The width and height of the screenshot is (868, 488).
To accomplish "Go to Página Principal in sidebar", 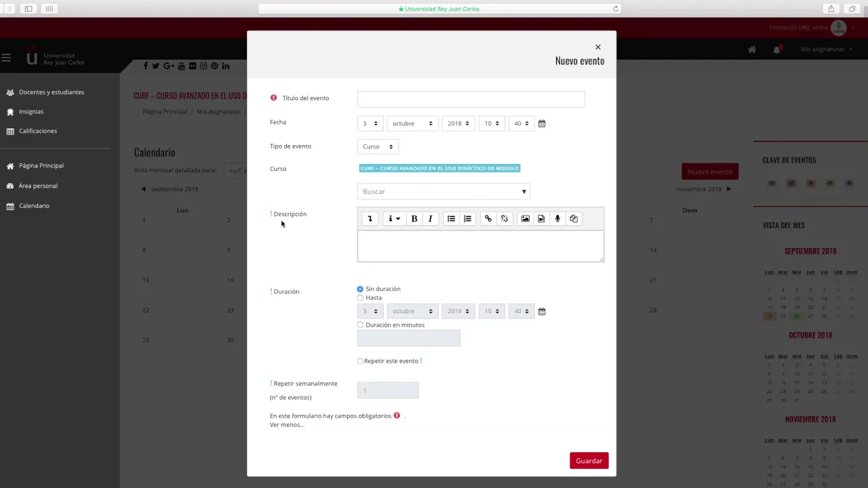I will tap(41, 166).
